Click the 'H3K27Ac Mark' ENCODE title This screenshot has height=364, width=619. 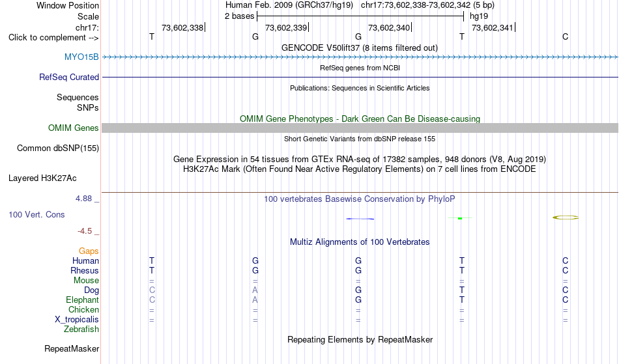point(360,169)
